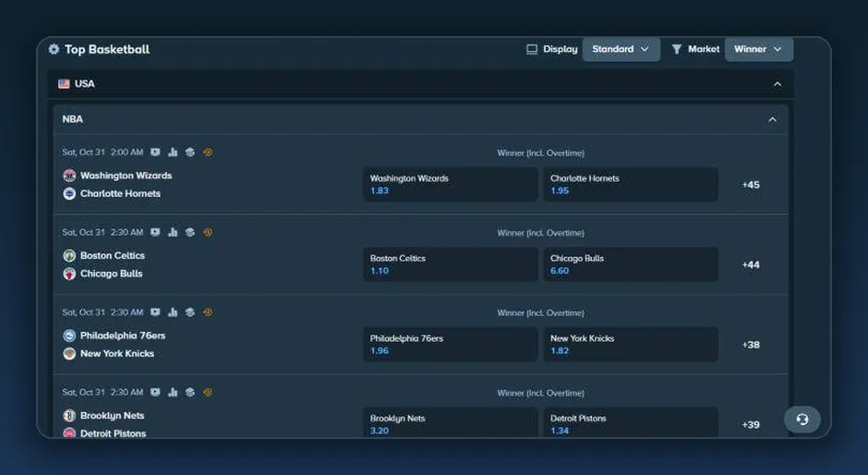Click the gear icon beside Top Basketball

click(54, 49)
